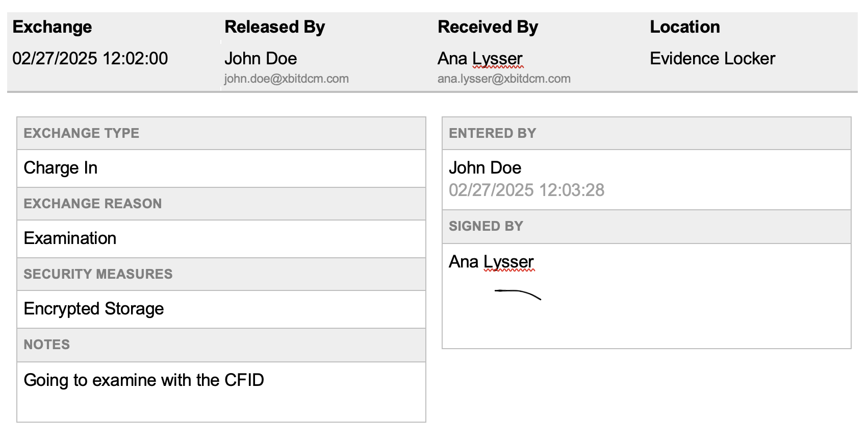The height and width of the screenshot is (439, 868).
Task: Click the Ana Lysser name under Signed By
Action: (491, 262)
